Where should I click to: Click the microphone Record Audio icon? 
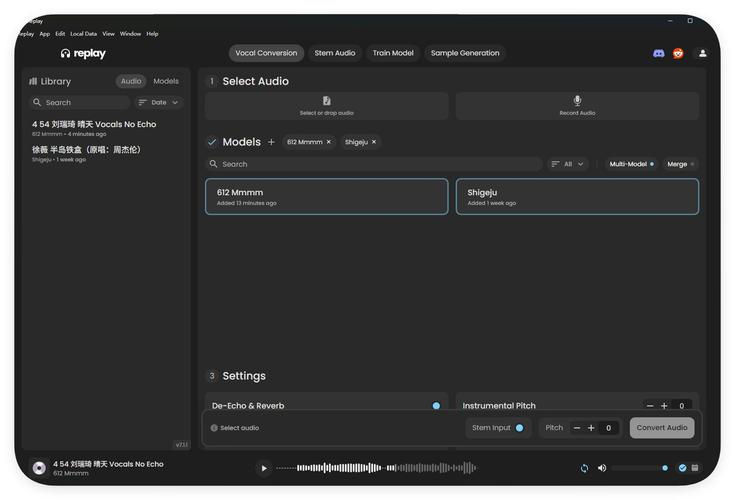(x=577, y=100)
